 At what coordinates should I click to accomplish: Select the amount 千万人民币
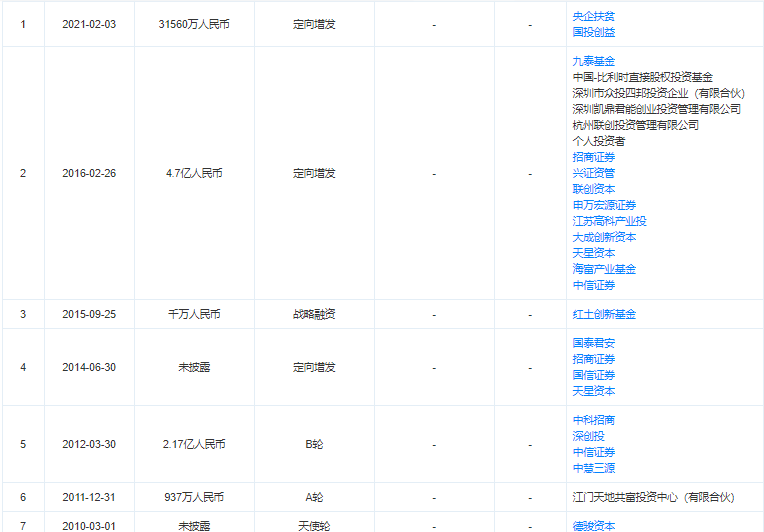(x=194, y=314)
